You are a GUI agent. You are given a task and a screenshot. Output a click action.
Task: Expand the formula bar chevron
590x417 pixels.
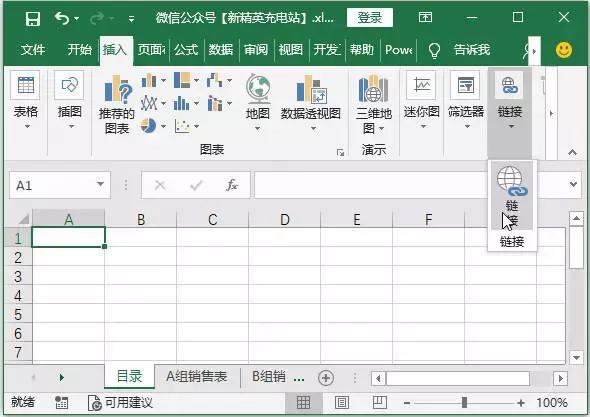point(573,184)
